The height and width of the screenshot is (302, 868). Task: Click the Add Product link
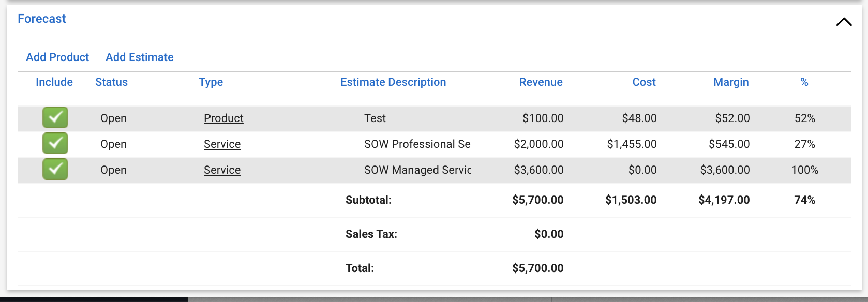[57, 57]
